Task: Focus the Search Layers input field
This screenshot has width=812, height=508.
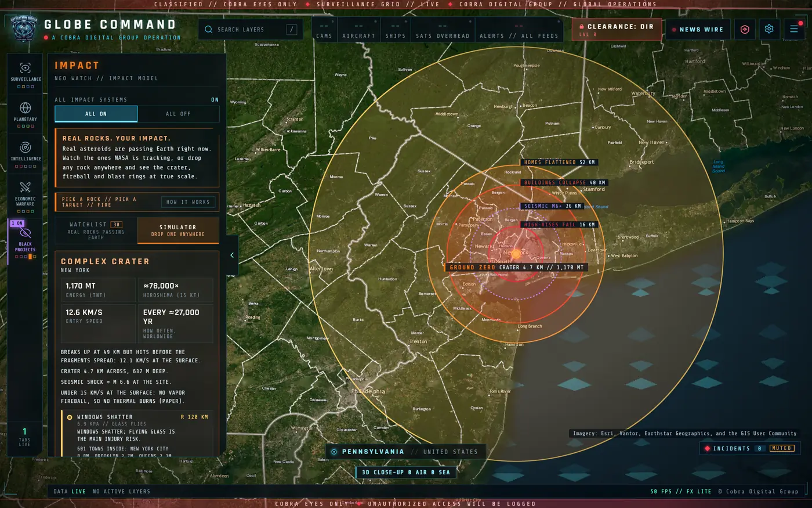Action: [250, 30]
